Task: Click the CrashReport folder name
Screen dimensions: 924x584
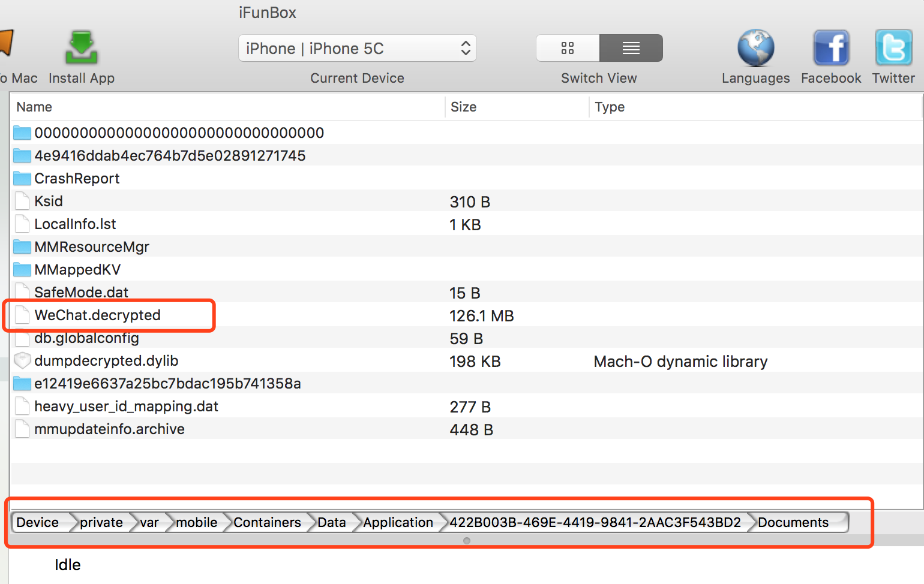Action: click(77, 178)
